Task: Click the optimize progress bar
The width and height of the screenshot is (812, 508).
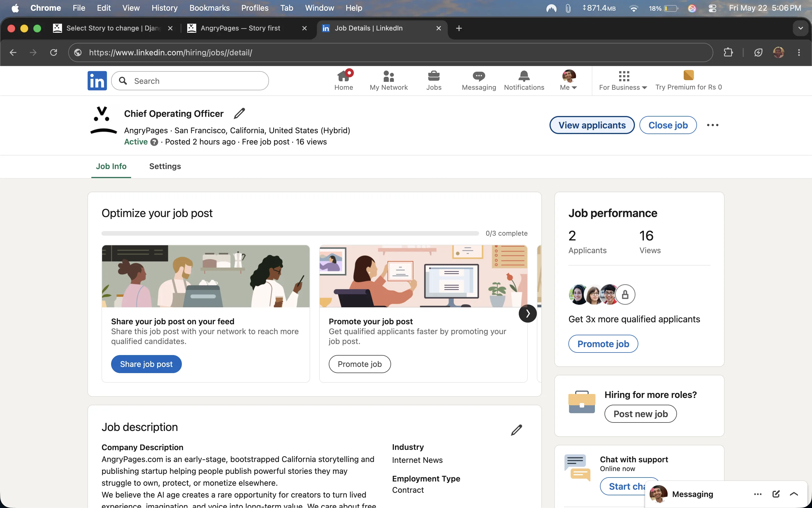Action: 290,233
